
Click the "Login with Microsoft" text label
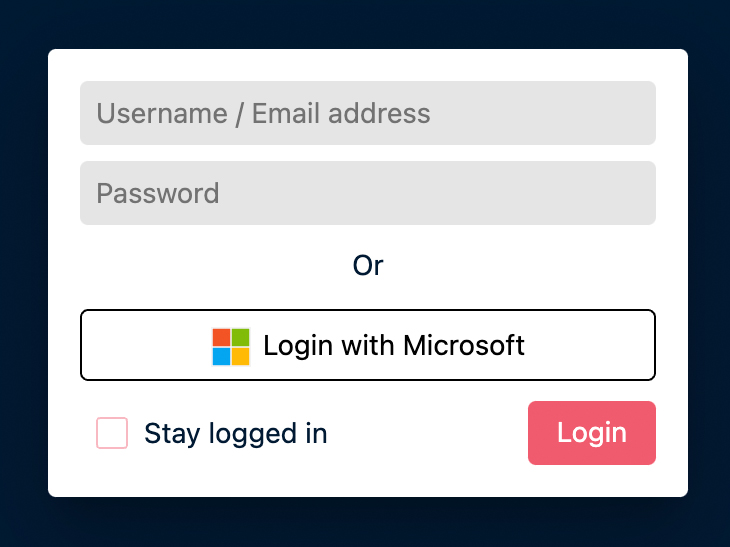(394, 346)
